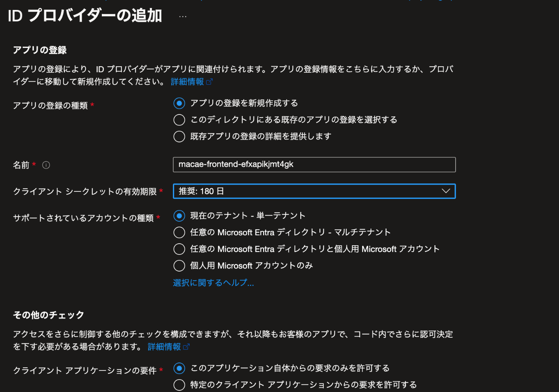Select 現在のテナント - 単一テナント account type
Screen dimensions: 559x392
(179, 215)
